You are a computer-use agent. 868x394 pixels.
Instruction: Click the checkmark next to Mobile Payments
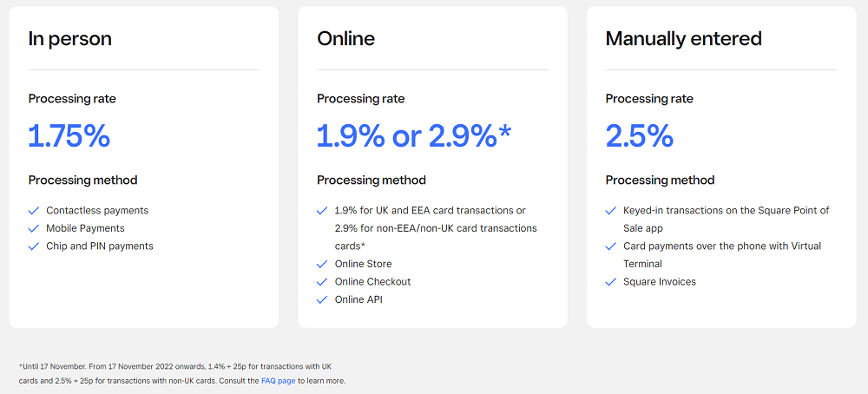coord(34,228)
